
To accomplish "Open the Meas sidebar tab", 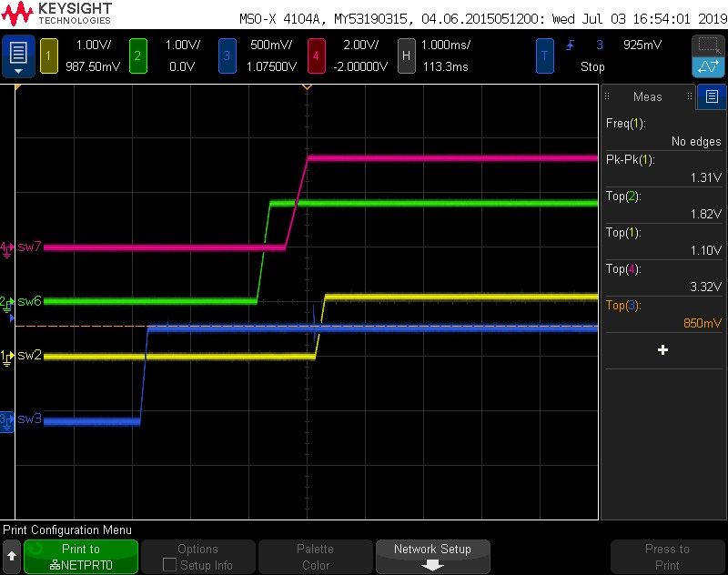I will coord(648,96).
